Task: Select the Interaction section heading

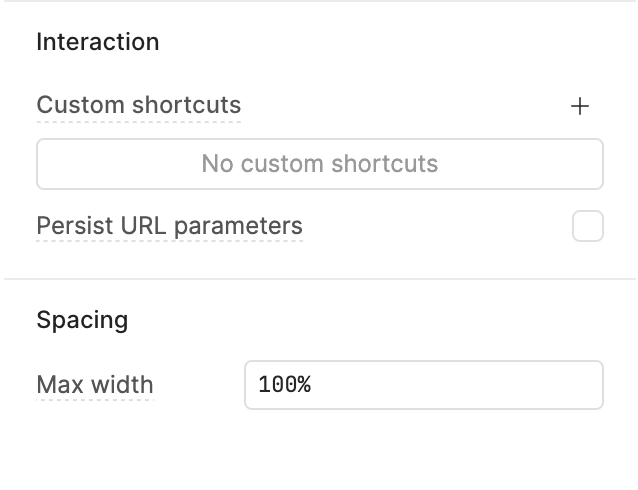Action: 97,42
